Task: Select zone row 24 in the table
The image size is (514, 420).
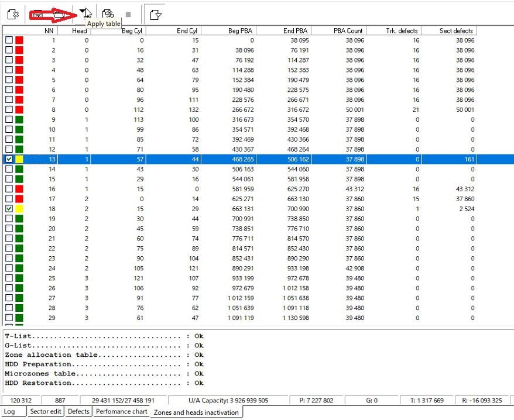Action: 234,268
